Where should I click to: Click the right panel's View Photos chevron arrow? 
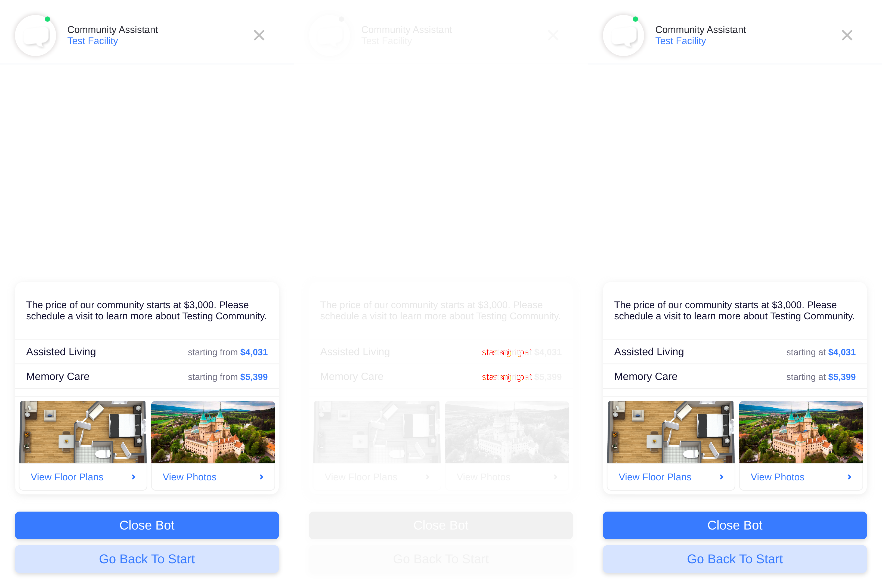pos(849,477)
